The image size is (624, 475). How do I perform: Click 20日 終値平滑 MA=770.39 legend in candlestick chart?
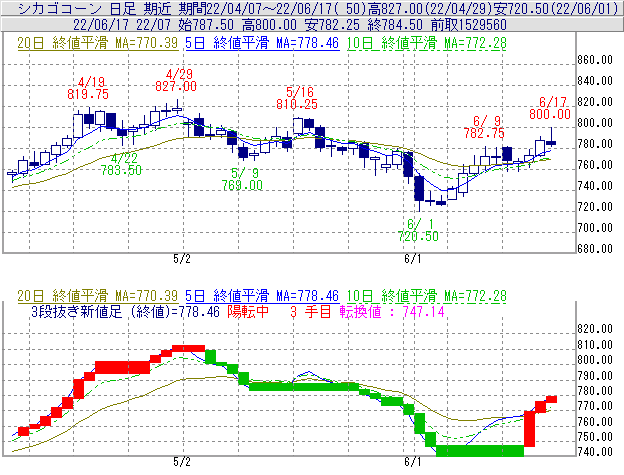[x=98, y=43]
